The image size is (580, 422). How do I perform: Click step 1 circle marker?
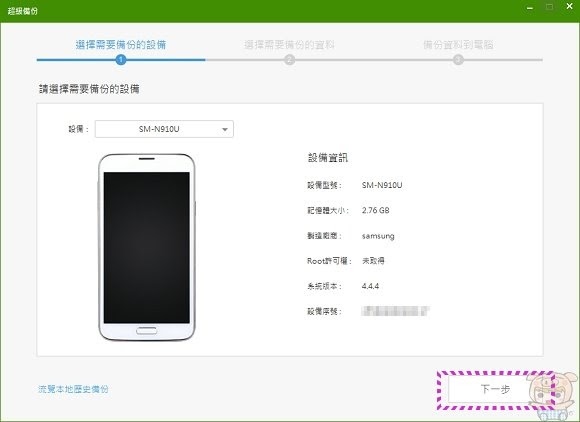click(121, 60)
